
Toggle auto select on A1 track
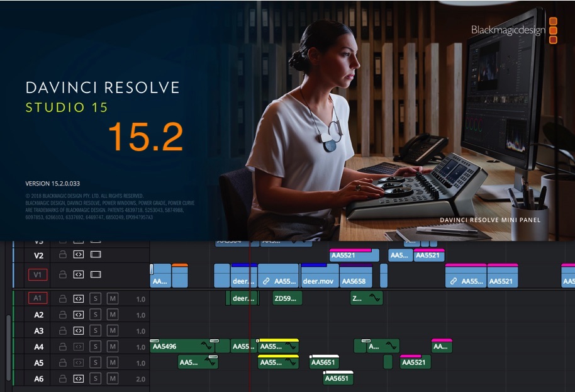coord(79,298)
